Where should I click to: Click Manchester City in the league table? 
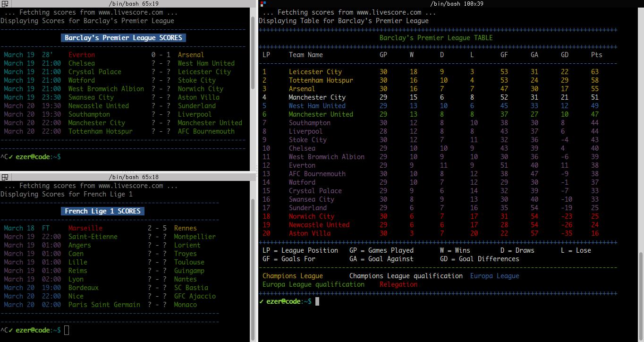pyautogui.click(x=317, y=97)
